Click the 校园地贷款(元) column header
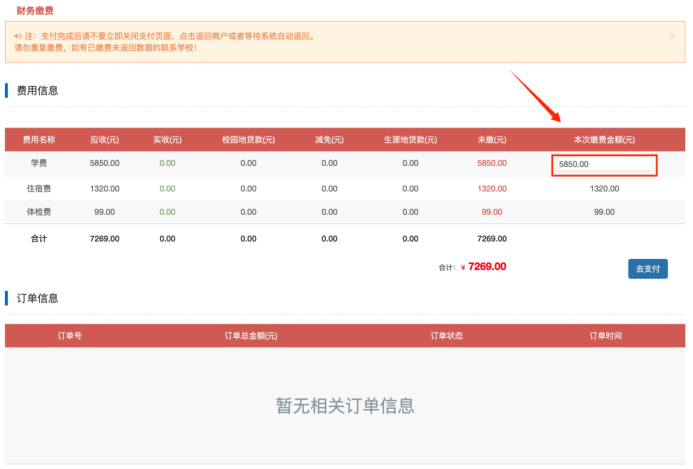The width and height of the screenshot is (693, 469). point(248,140)
